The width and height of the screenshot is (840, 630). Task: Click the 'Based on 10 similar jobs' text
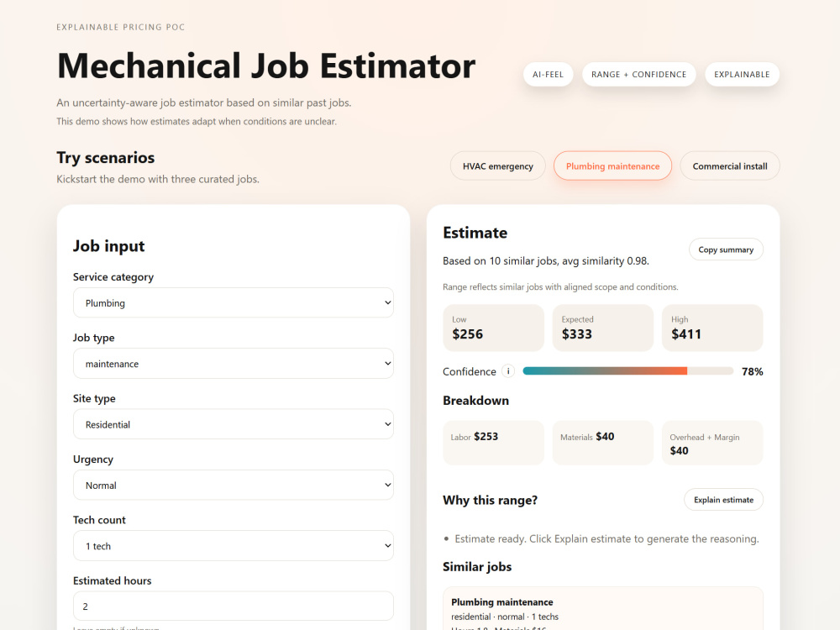click(x=546, y=261)
